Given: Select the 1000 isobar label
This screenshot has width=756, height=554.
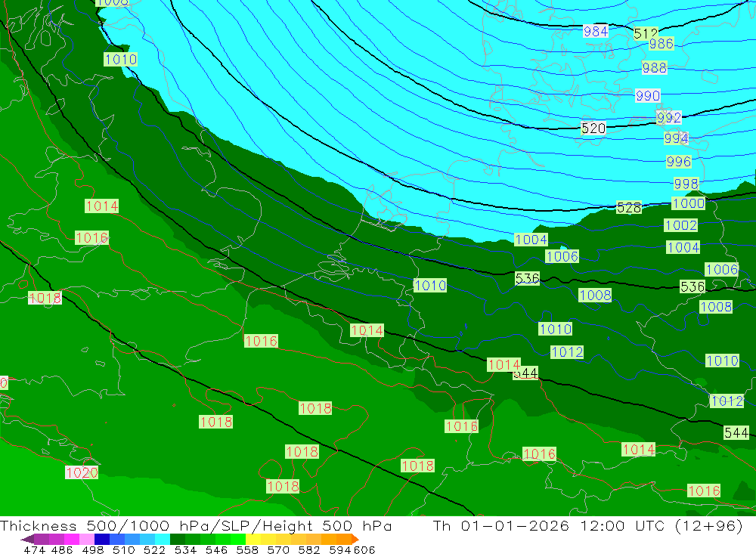Looking at the screenshot, I should coord(689,203).
